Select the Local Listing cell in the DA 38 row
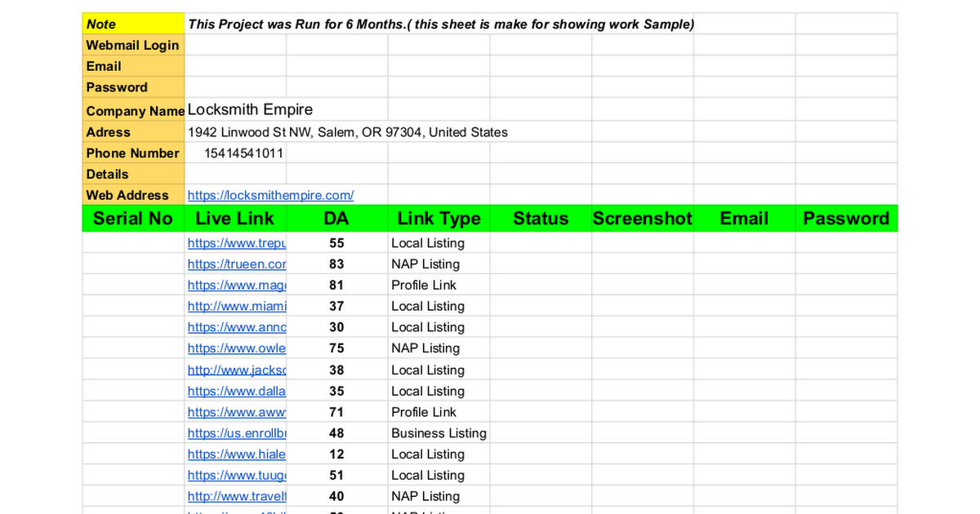980x514 pixels. click(x=439, y=370)
